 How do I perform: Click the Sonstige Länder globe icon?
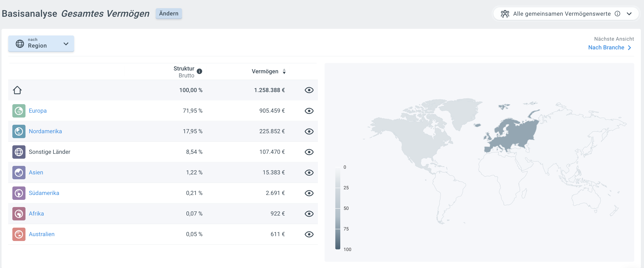point(19,152)
